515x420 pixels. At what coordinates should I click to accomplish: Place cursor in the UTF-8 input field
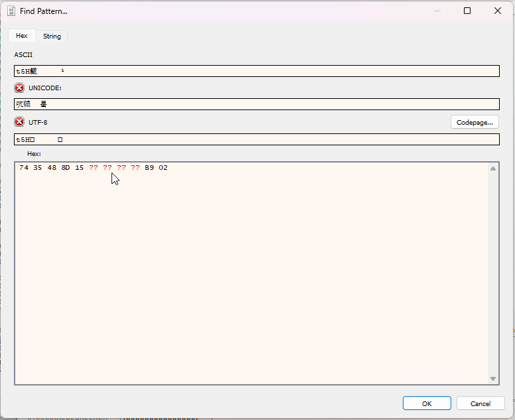256,139
